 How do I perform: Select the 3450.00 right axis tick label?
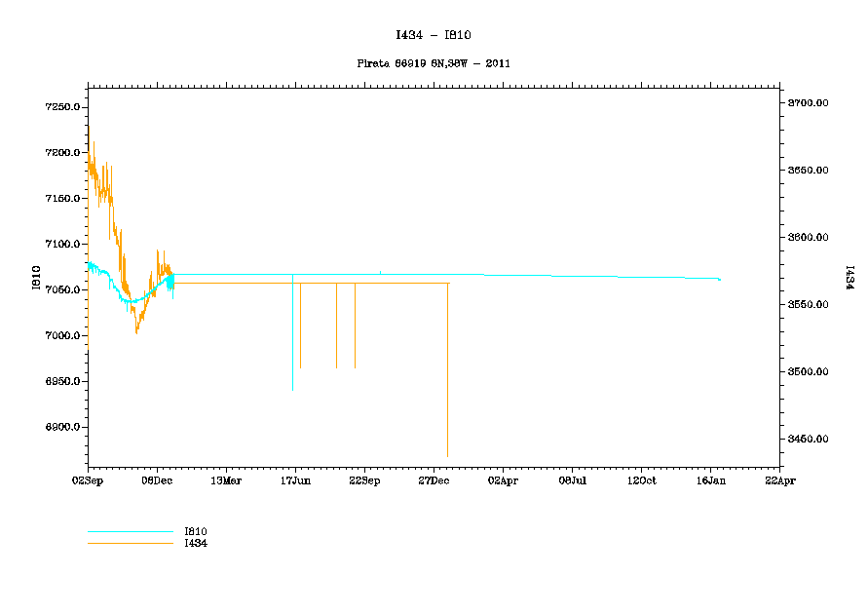(x=809, y=440)
